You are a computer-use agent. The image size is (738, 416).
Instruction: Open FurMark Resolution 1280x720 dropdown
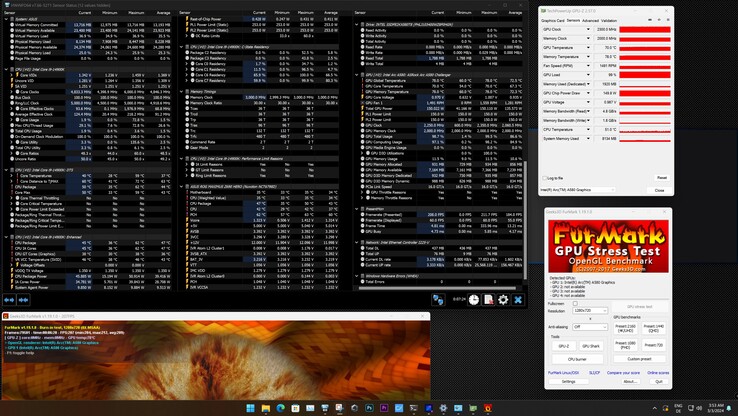coord(590,311)
